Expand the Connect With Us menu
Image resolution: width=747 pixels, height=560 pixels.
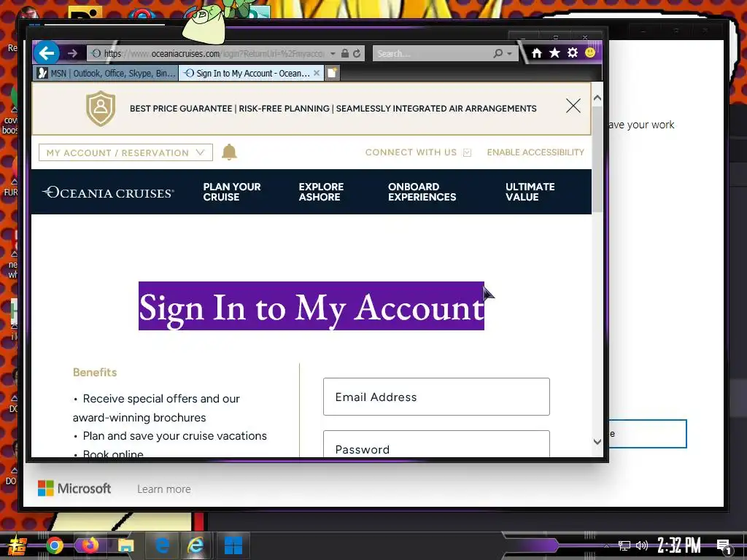(x=418, y=152)
